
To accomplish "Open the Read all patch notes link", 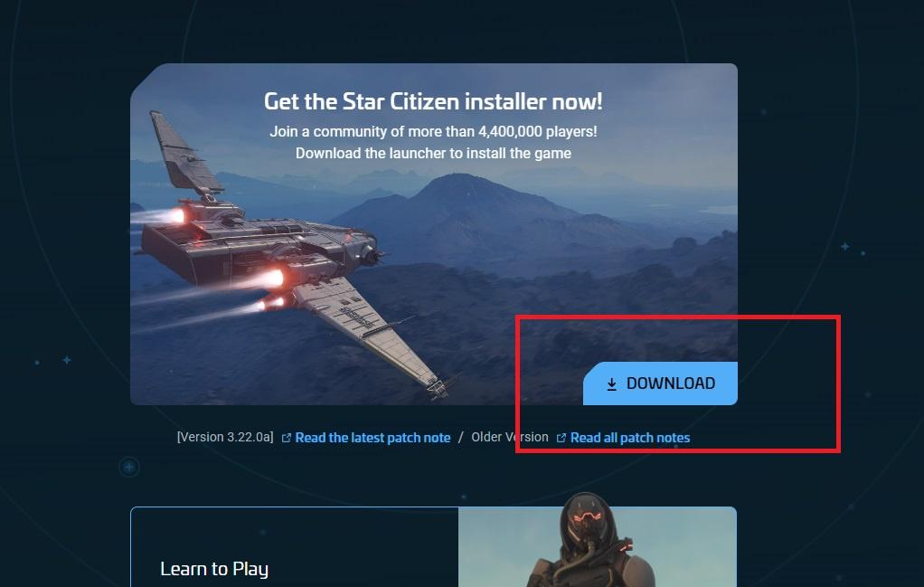I will (630, 438).
